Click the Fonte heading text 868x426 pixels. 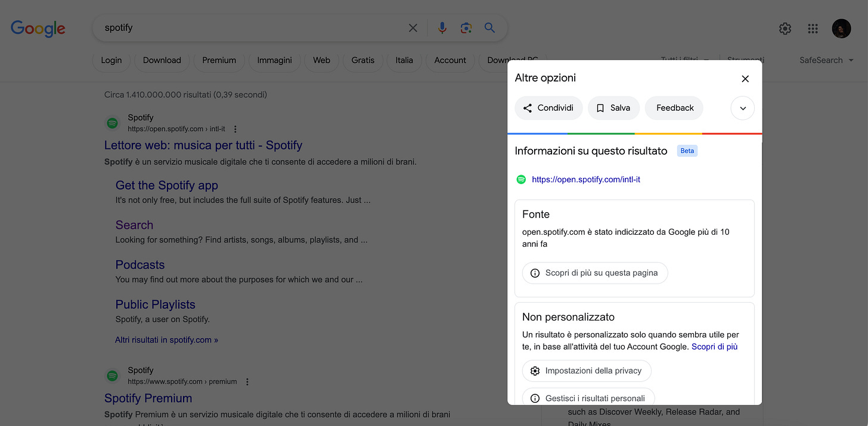pos(536,214)
